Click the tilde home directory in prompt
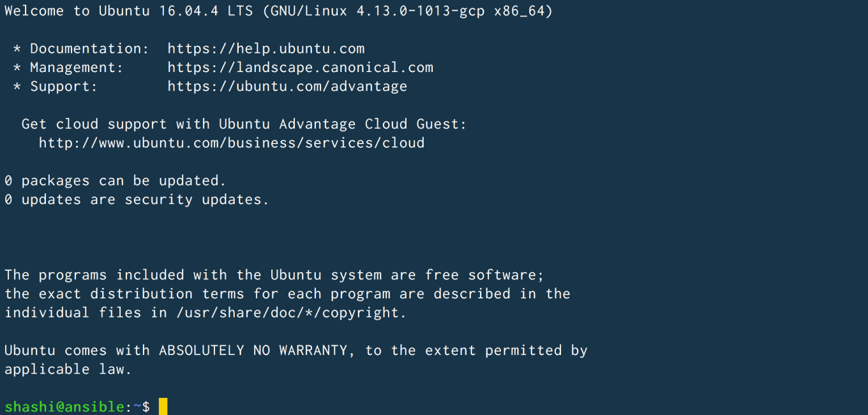 tap(137, 407)
